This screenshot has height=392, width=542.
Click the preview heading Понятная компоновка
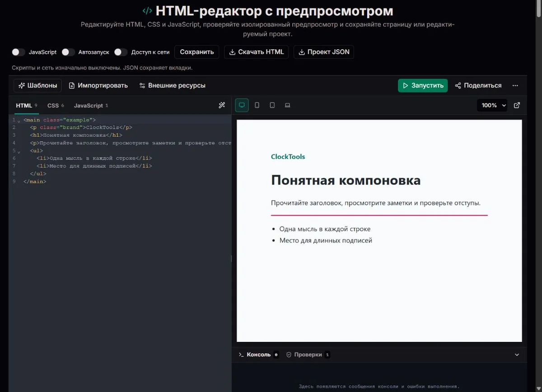pos(346,180)
